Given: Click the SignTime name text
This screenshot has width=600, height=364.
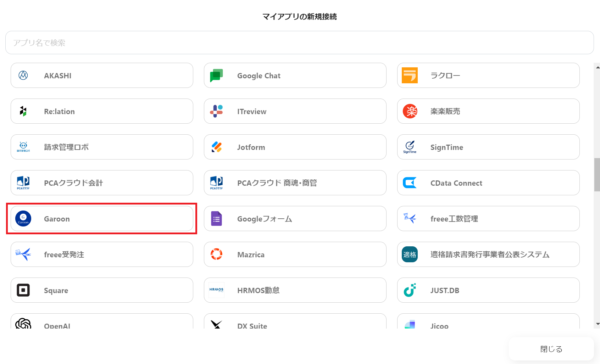Looking at the screenshot, I should pyautogui.click(x=447, y=147).
